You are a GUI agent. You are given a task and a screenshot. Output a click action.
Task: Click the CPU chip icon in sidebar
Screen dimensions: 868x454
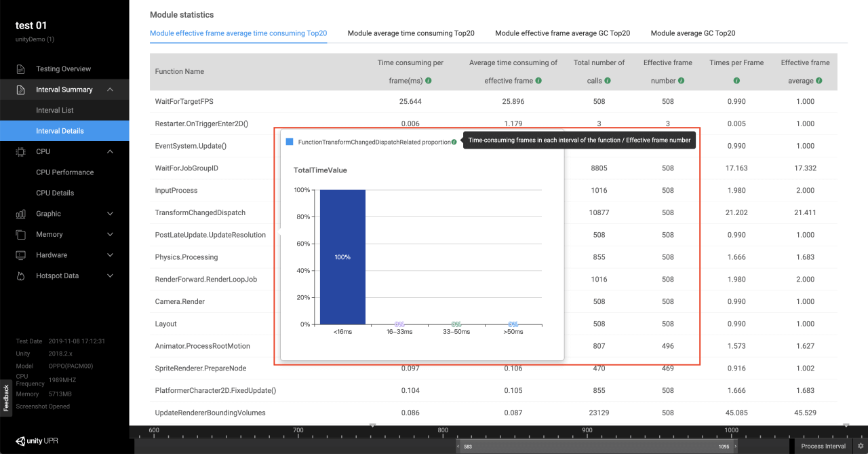(21, 152)
